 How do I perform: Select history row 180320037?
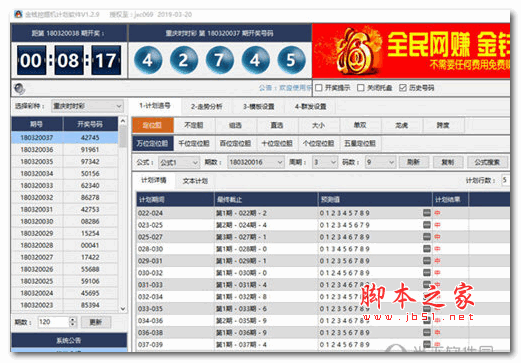tap(65, 138)
